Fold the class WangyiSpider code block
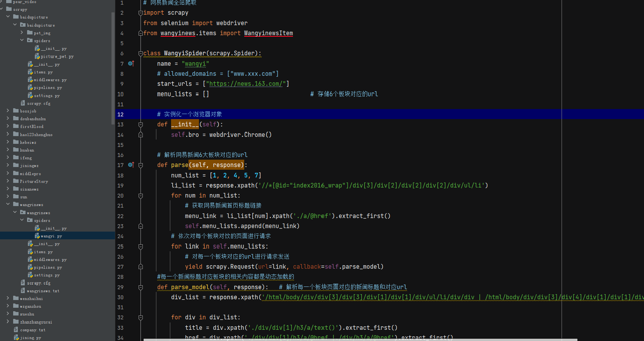This screenshot has width=644, height=341. click(x=140, y=53)
